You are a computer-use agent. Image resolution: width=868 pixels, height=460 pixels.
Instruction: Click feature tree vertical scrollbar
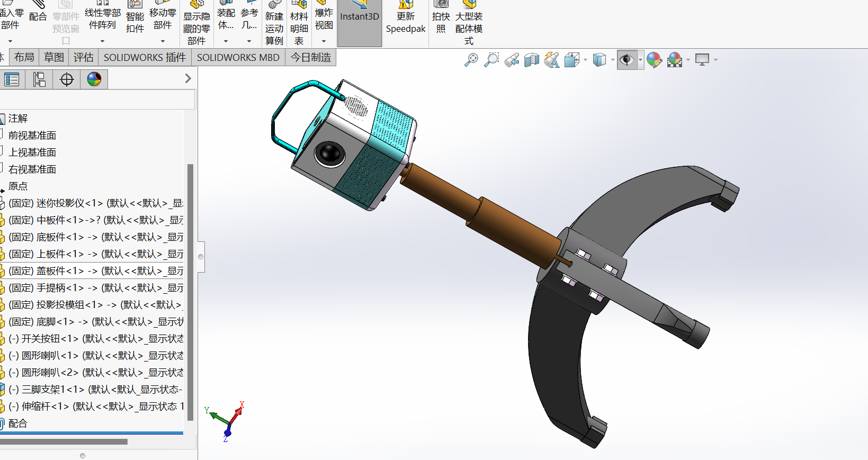pos(191,292)
